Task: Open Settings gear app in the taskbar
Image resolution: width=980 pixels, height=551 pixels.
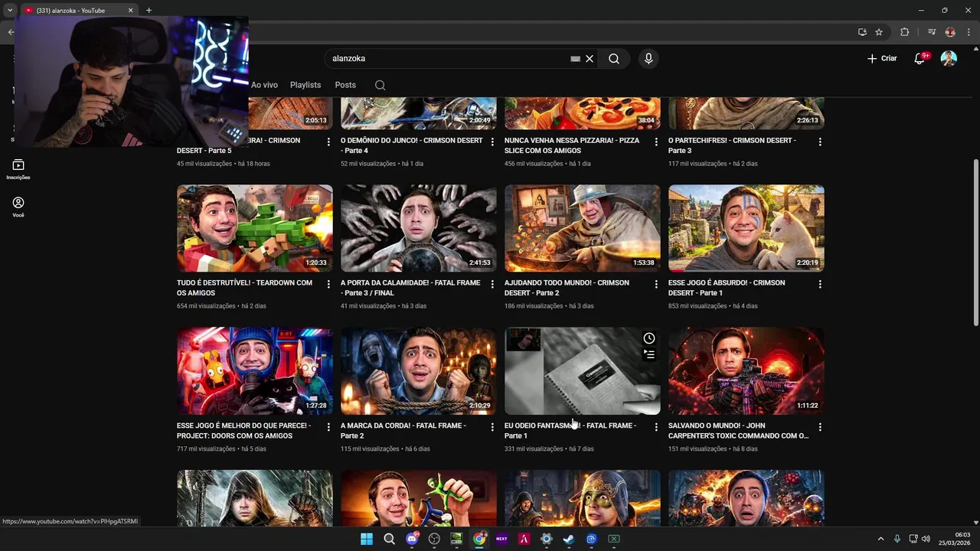Action: tap(546, 539)
